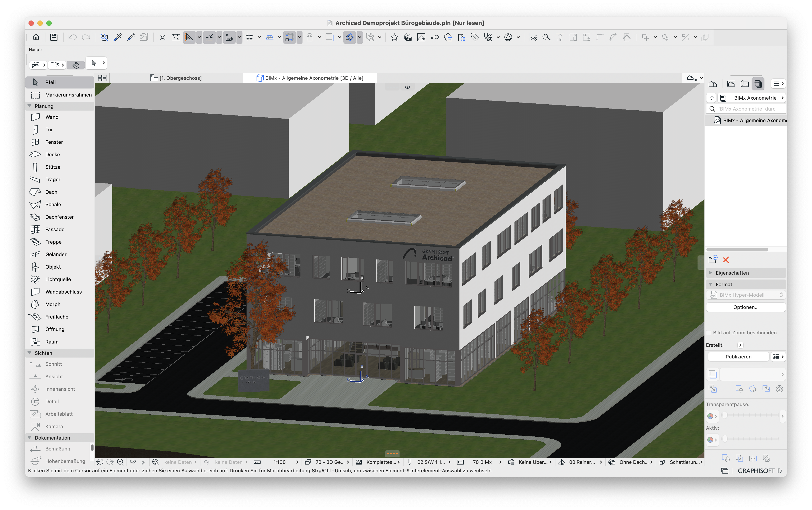The height and width of the screenshot is (510, 812).
Task: Click the 'Ohne Dach...' renovation filter button
Action: click(631, 462)
